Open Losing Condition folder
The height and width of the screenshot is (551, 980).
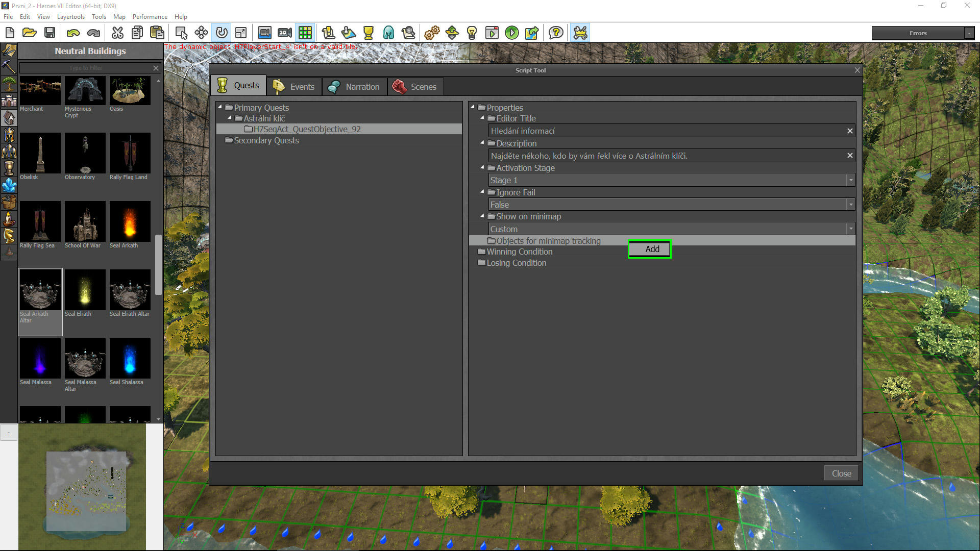click(x=512, y=263)
